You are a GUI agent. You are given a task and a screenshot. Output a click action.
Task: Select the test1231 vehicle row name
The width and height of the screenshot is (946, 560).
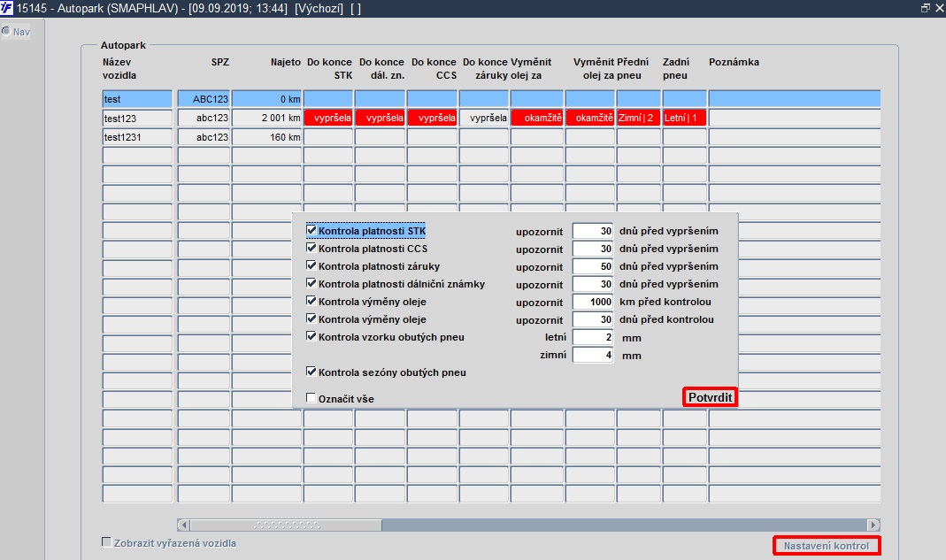pos(137,137)
